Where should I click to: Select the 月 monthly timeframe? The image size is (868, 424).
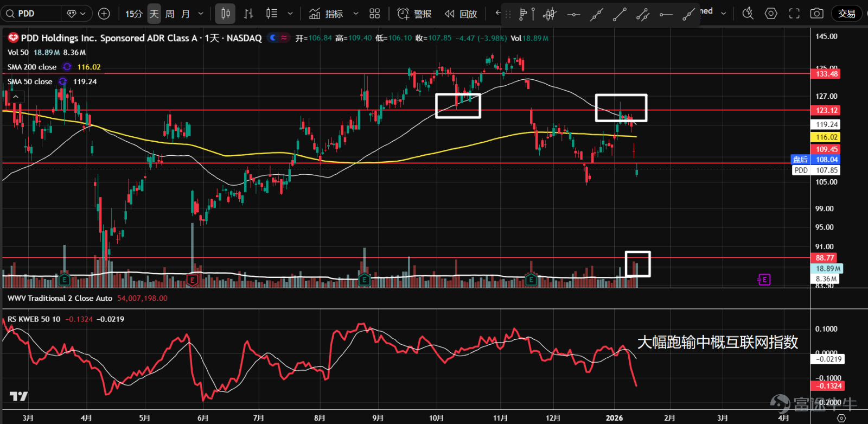click(x=186, y=14)
